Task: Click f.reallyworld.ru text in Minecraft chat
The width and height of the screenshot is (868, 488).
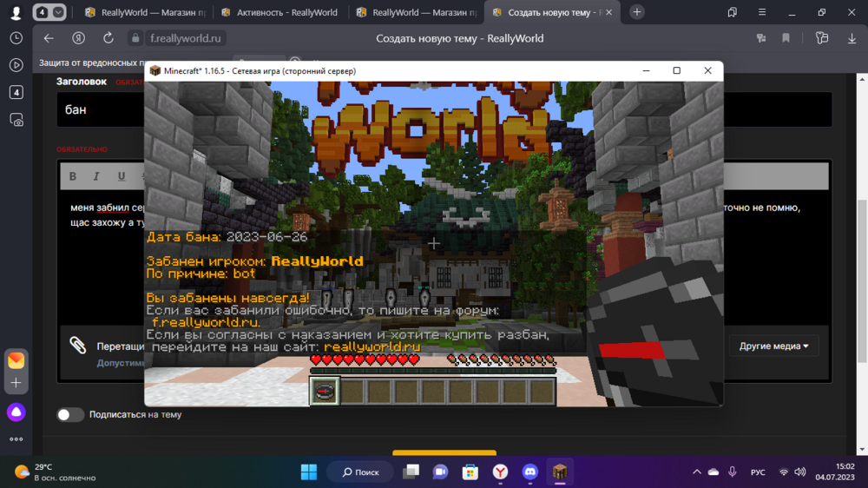Action: [x=206, y=322]
